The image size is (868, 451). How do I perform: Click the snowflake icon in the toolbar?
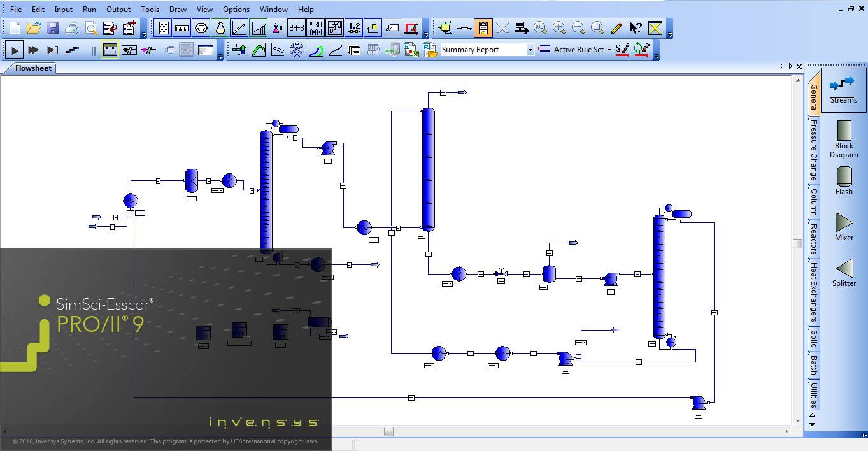[297, 50]
